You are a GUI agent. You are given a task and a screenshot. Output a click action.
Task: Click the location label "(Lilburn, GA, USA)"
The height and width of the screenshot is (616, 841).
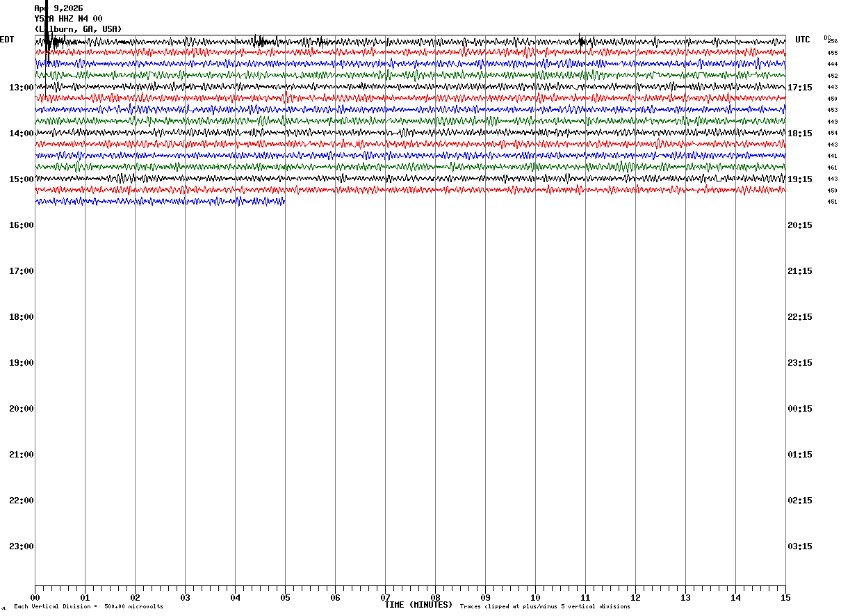[78, 29]
